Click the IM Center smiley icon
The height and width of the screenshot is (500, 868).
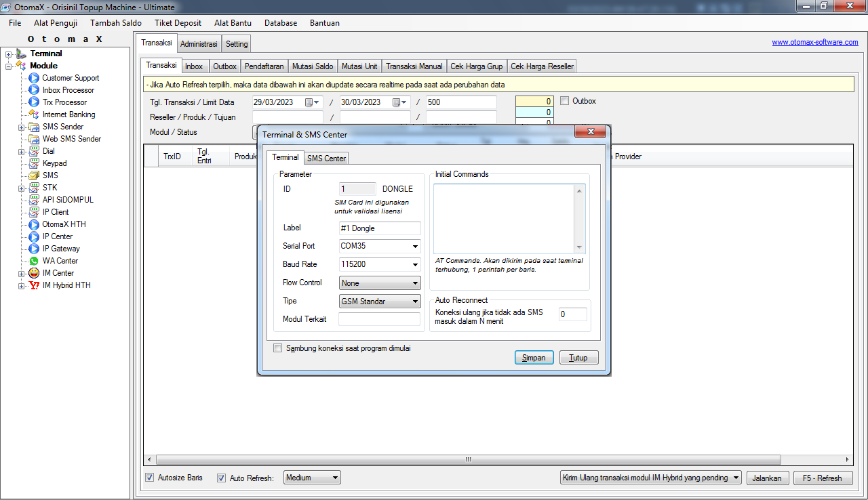coord(33,273)
